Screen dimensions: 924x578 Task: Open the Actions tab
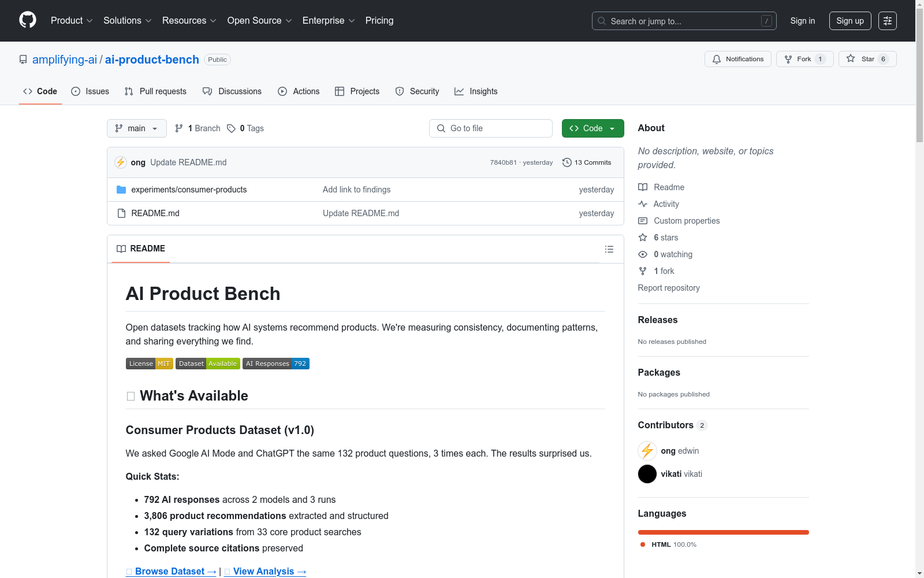coord(299,91)
